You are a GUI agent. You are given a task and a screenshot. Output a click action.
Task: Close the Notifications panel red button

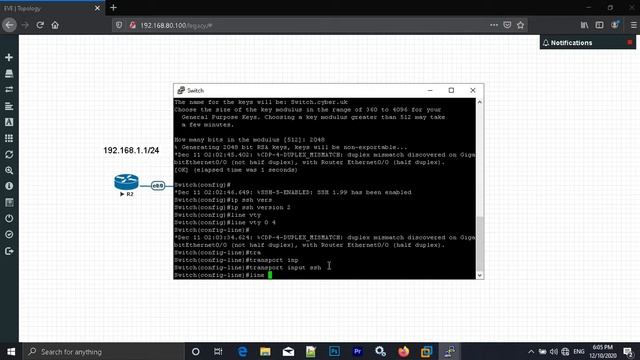pos(630,42)
